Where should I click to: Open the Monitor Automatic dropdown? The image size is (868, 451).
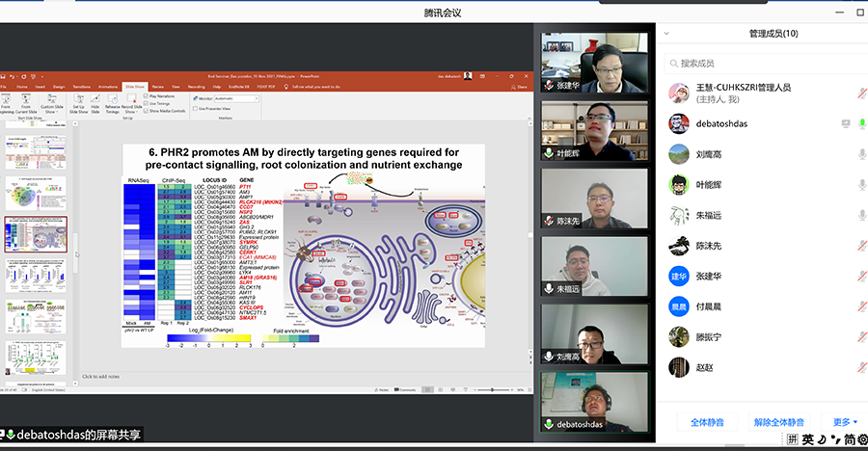(x=236, y=98)
